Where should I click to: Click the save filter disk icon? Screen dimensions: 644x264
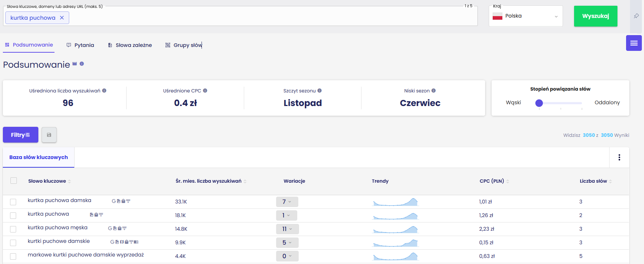49,135
